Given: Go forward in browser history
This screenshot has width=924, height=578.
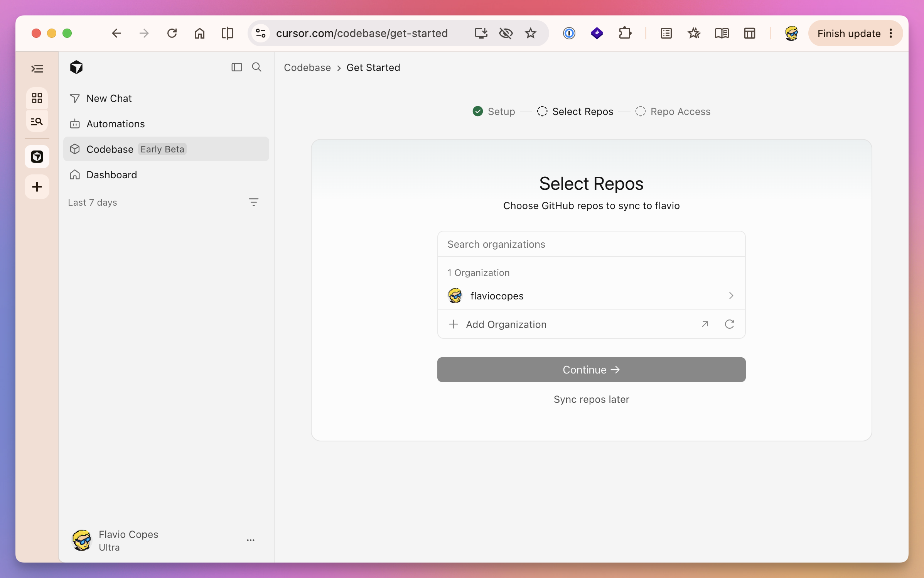Looking at the screenshot, I should click(x=144, y=33).
